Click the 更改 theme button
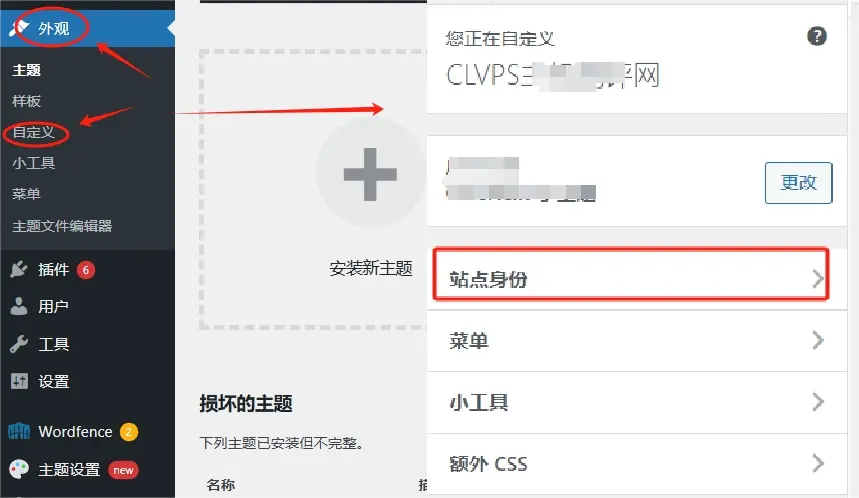The height and width of the screenshot is (498, 859). (x=798, y=182)
